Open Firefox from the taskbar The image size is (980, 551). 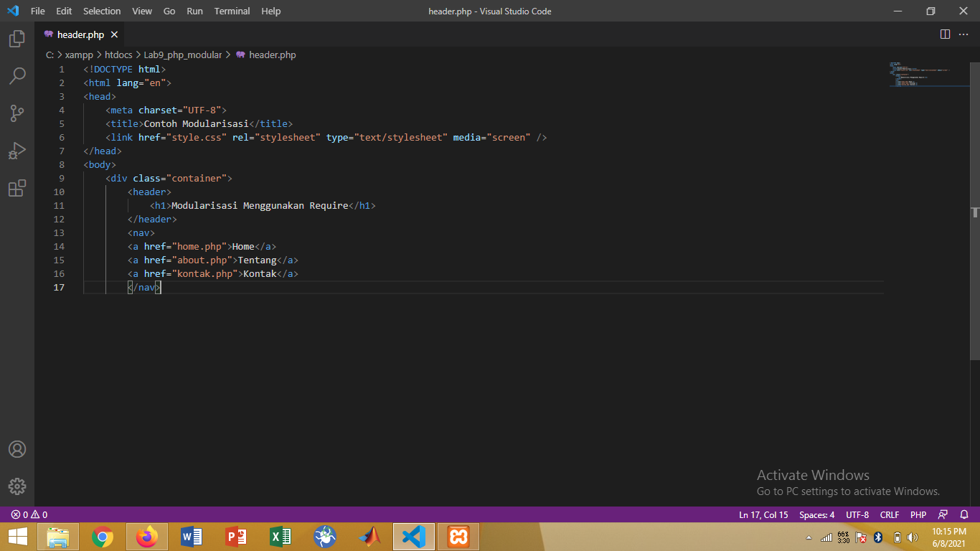coord(147,537)
